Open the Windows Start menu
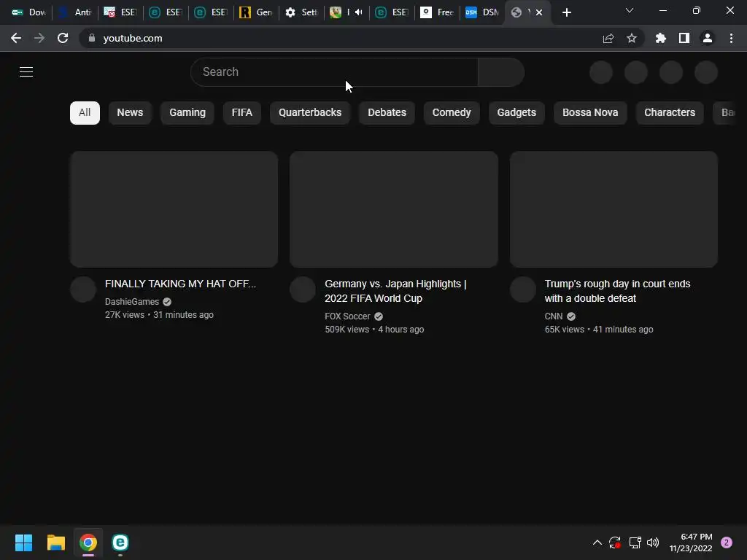The height and width of the screenshot is (560, 747). [x=24, y=542]
